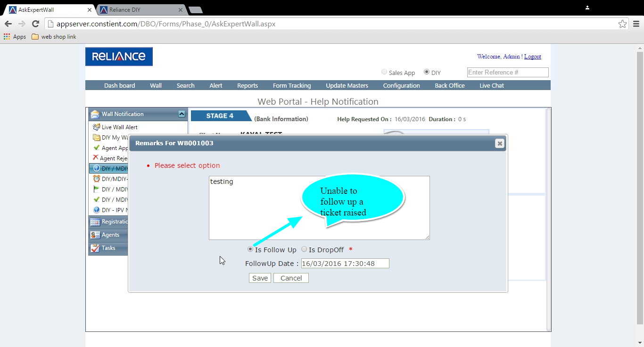
Task: Click the Logout link
Action: pos(533,57)
